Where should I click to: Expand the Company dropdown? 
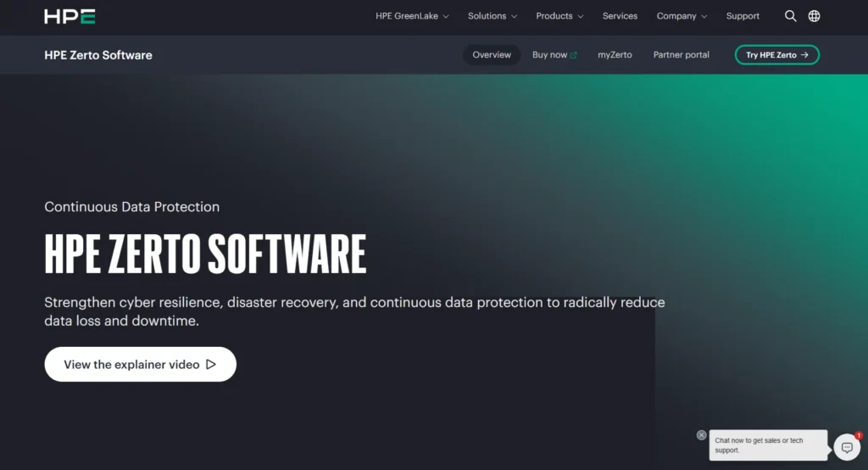[682, 16]
